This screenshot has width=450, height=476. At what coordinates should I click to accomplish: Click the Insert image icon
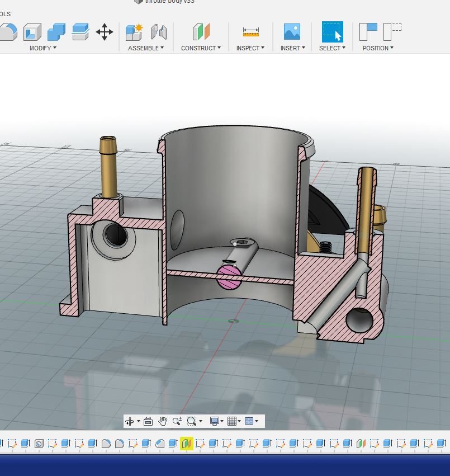pyautogui.click(x=292, y=31)
